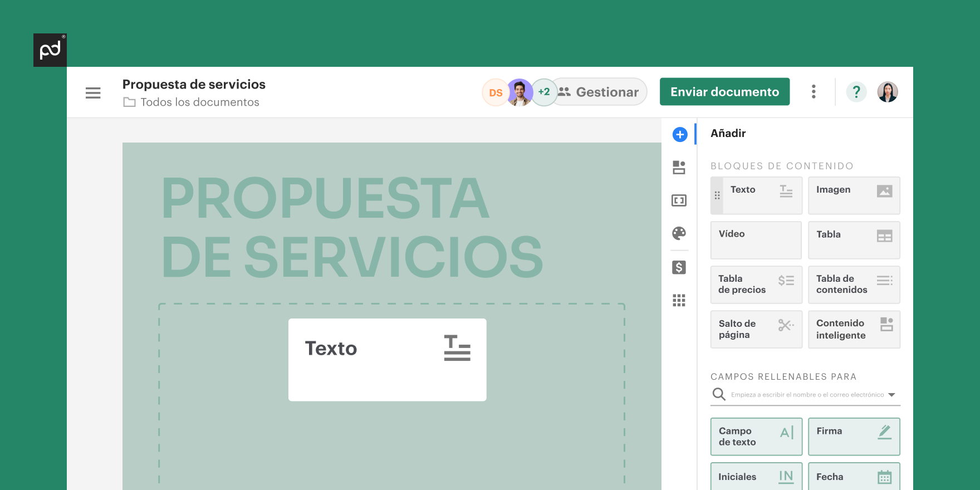Image resolution: width=980 pixels, height=490 pixels.
Task: Click the text-lines icon in the canvas Texto block
Action: 457,348
